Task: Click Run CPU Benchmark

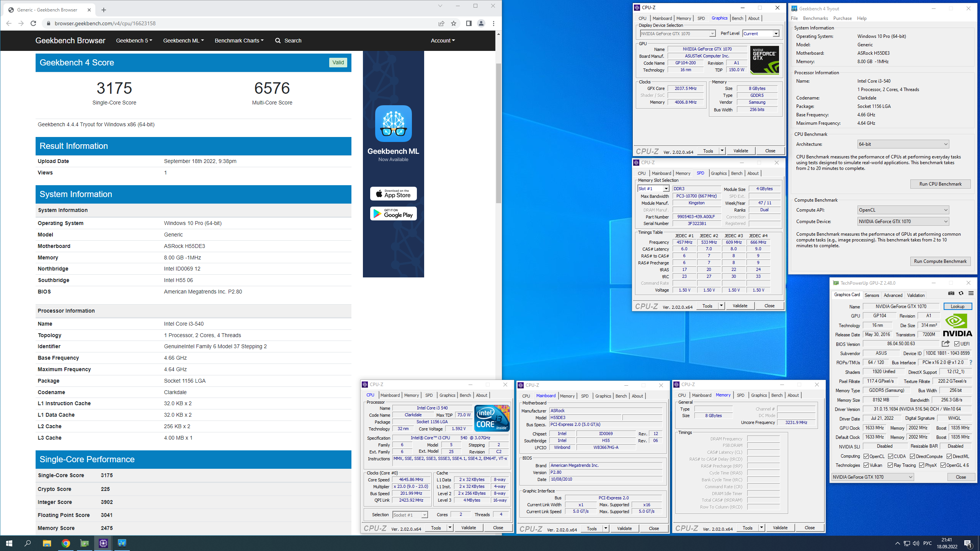Action: pos(940,184)
